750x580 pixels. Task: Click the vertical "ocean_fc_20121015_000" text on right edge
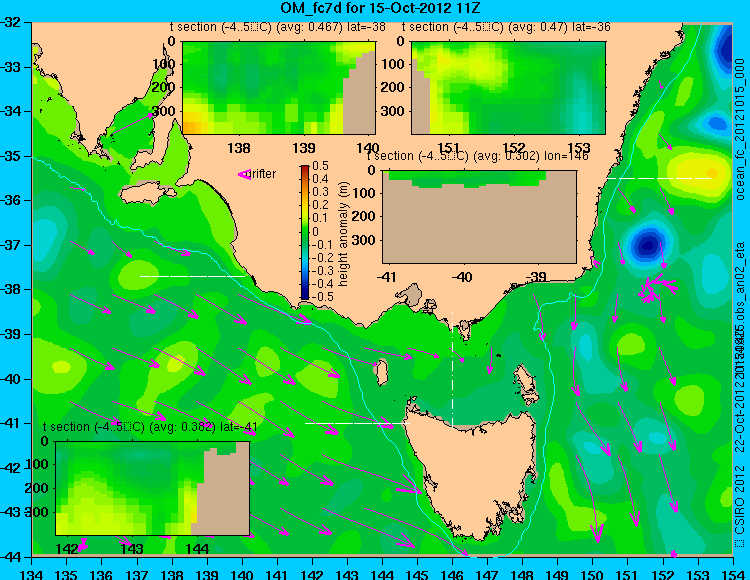click(740, 130)
